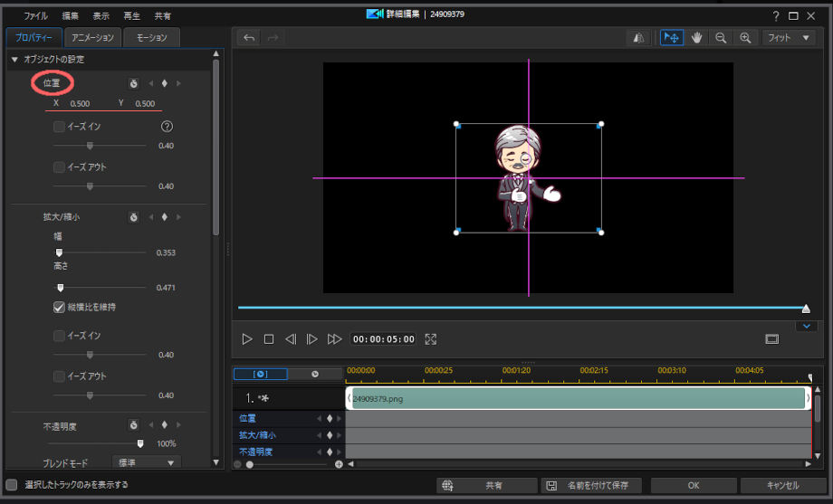Toggle 選択したトラックのみを表示する checkbox
This screenshot has width=833, height=504.
12,485
